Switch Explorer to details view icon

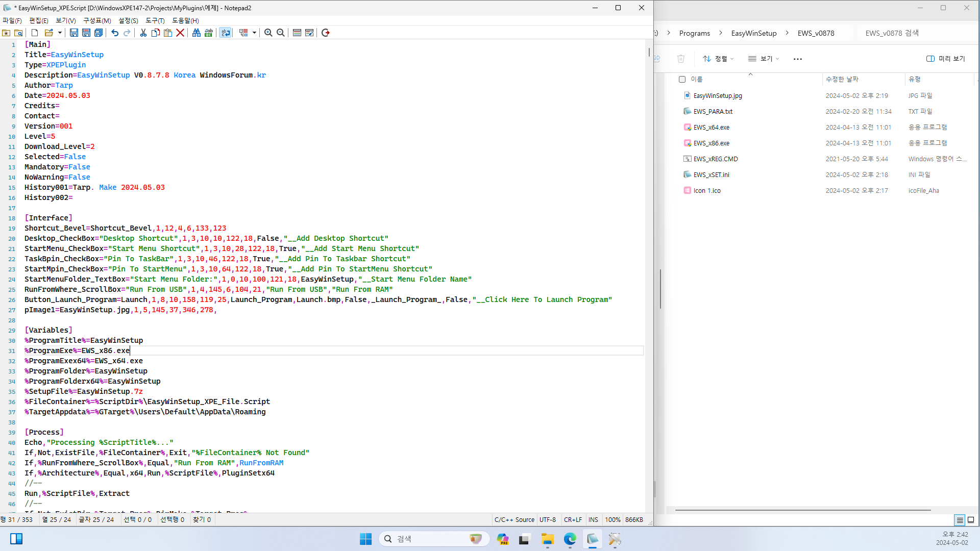(960, 520)
